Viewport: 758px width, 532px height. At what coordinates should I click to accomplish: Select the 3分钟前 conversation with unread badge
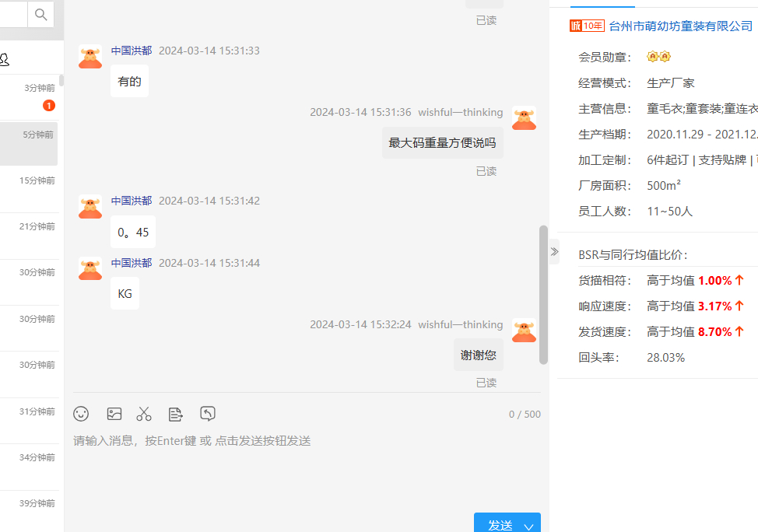pos(29,97)
